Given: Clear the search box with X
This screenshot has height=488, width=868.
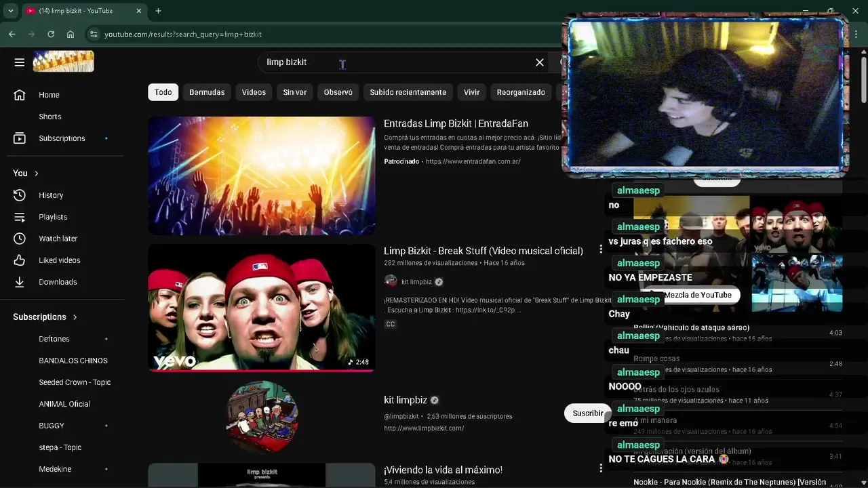Looking at the screenshot, I should point(540,62).
